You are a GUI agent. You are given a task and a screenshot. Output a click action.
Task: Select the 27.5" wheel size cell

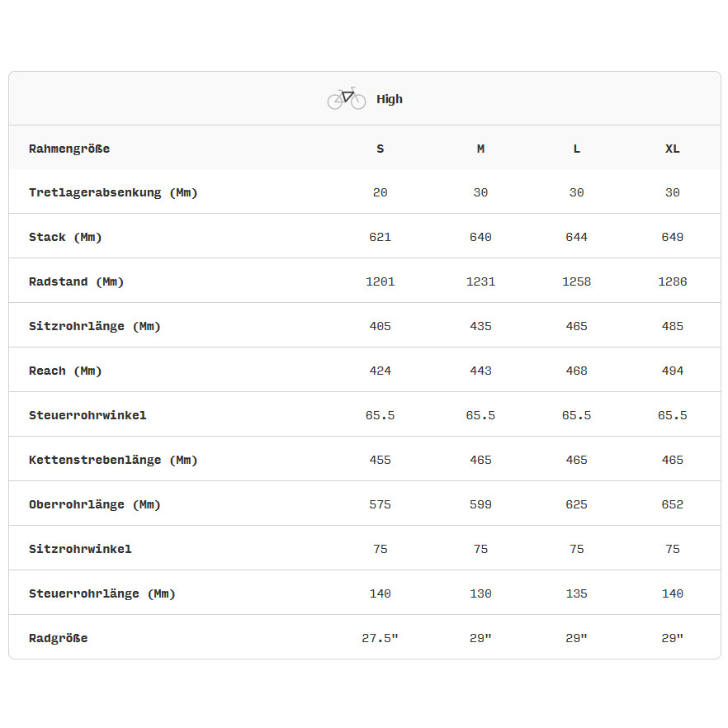381,638
